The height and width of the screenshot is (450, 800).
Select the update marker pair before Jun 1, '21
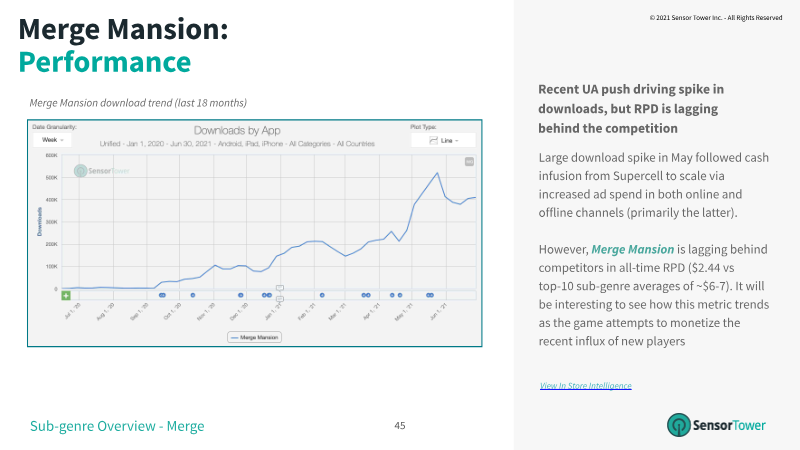coord(430,295)
